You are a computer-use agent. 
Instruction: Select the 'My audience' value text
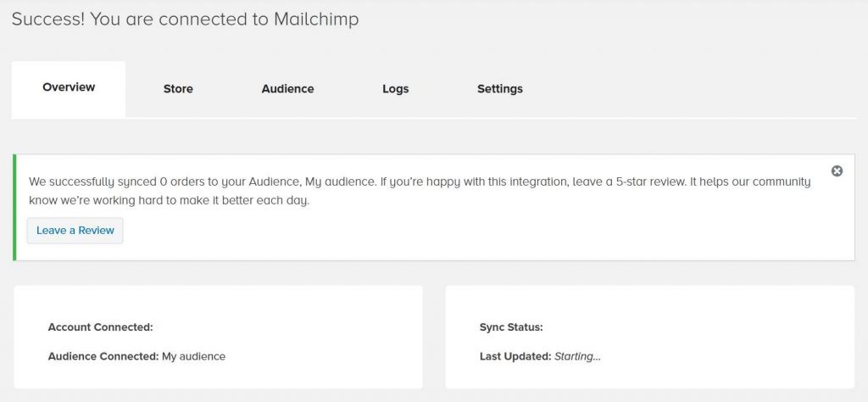194,356
